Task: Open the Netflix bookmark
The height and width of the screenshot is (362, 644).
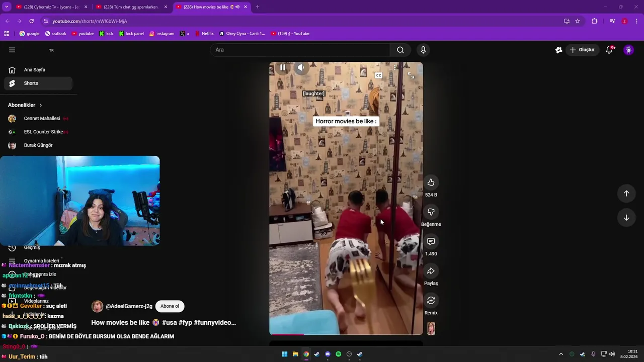Action: (x=204, y=34)
